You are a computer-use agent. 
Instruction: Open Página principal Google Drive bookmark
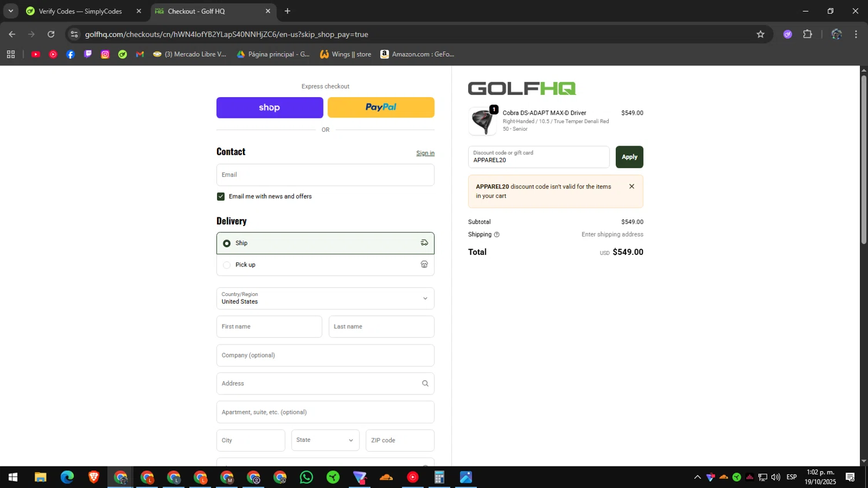click(x=274, y=54)
